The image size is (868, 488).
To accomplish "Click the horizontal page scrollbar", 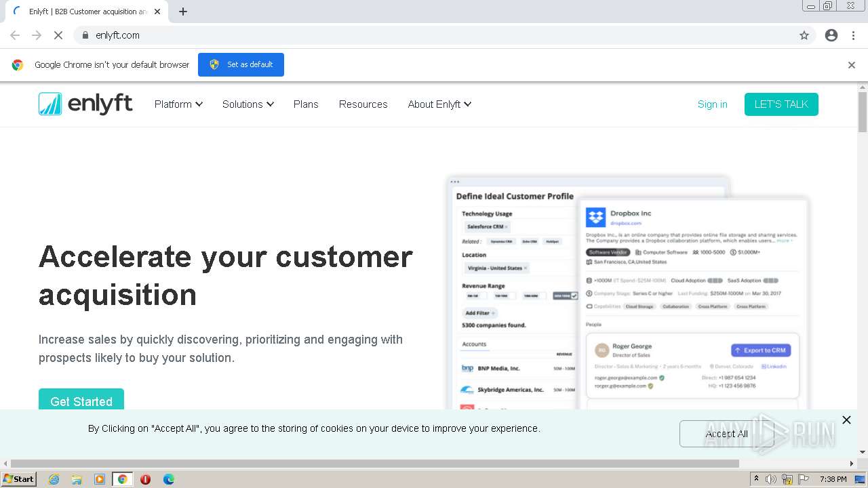I will pos(375,464).
